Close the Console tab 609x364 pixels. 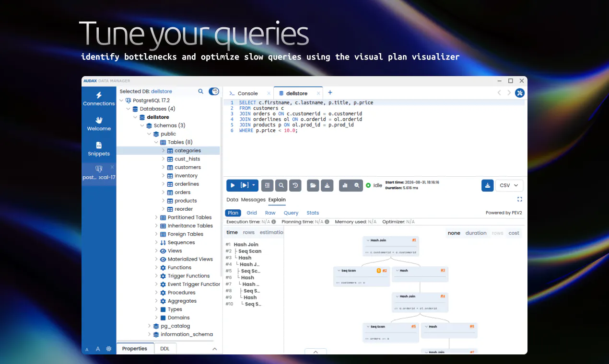coord(269,93)
